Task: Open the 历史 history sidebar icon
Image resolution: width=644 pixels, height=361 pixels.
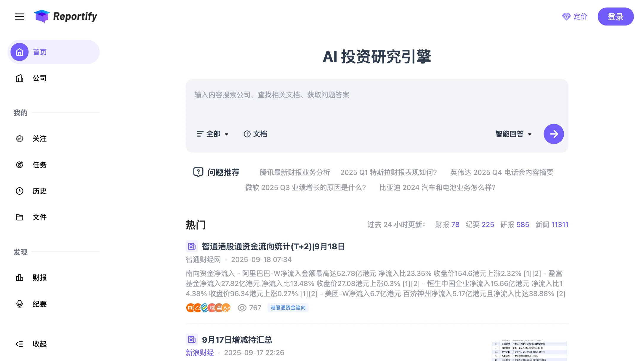Action: click(20, 191)
